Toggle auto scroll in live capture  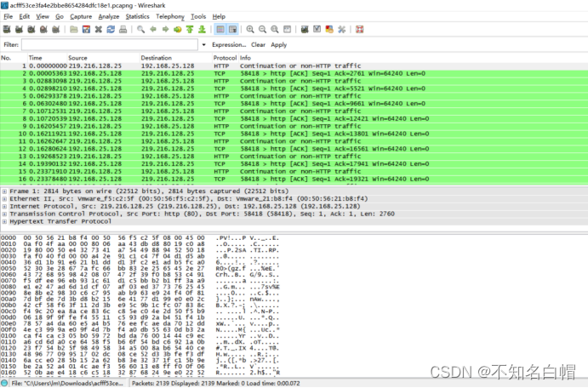tap(232, 29)
